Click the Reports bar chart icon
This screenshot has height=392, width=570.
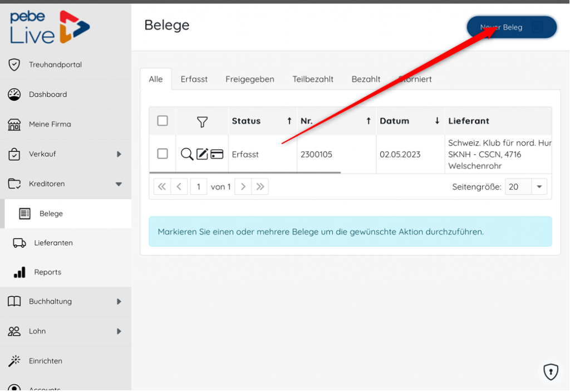[x=19, y=272]
